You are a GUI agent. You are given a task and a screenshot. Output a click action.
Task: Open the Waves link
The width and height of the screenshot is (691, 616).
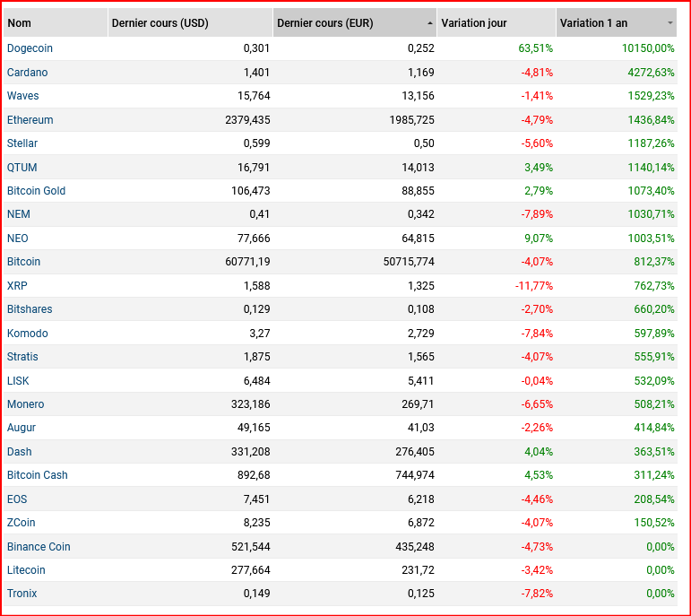click(23, 96)
